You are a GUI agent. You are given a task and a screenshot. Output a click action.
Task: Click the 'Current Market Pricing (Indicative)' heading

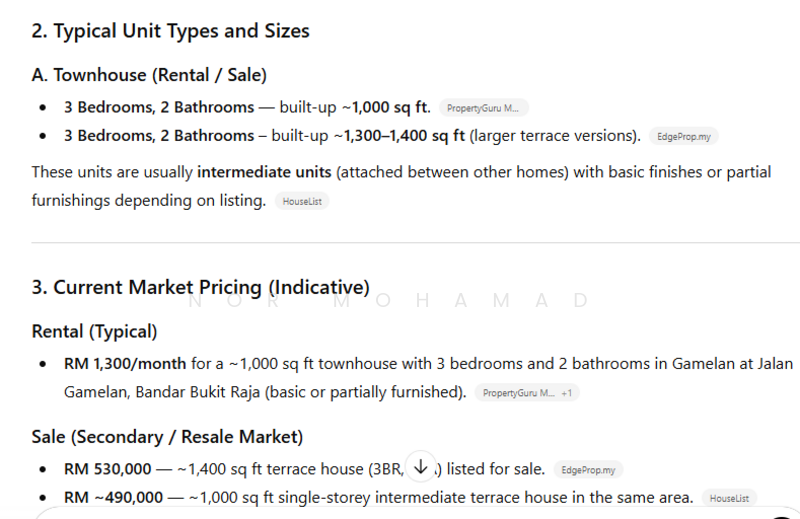[x=200, y=288]
